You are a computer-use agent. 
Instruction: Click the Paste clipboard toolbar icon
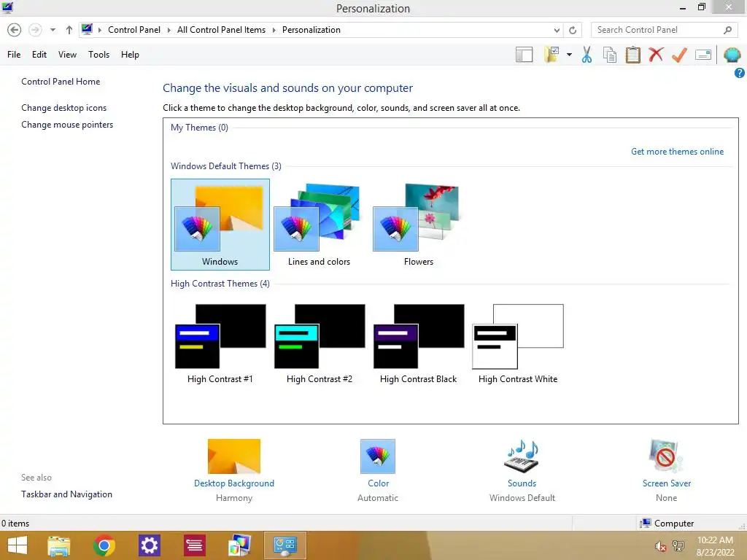[632, 55]
